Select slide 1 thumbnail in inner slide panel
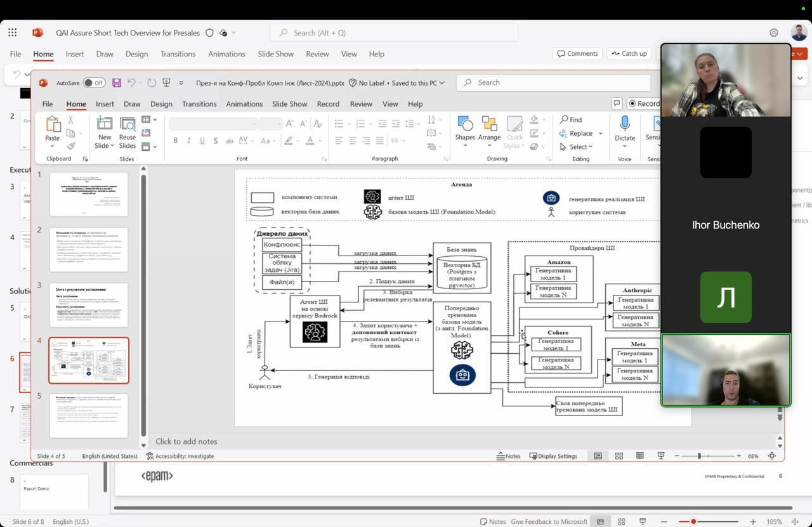This screenshot has height=527, width=812. pyautogui.click(x=89, y=194)
